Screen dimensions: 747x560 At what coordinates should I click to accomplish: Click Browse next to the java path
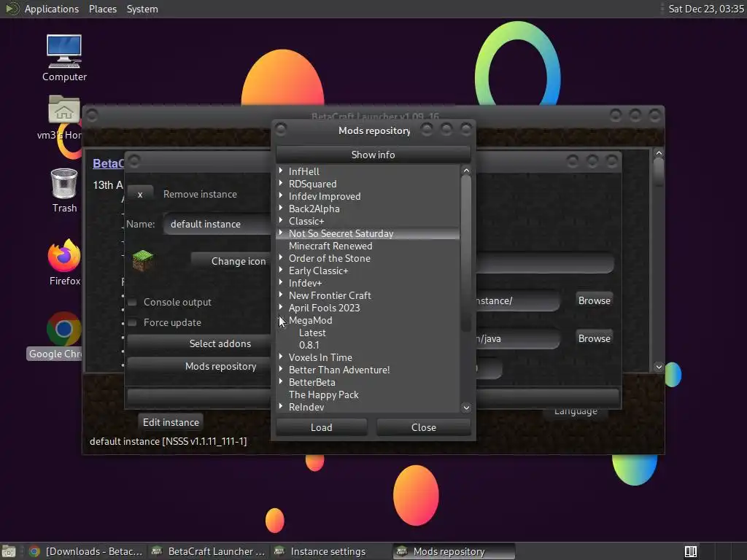(594, 338)
